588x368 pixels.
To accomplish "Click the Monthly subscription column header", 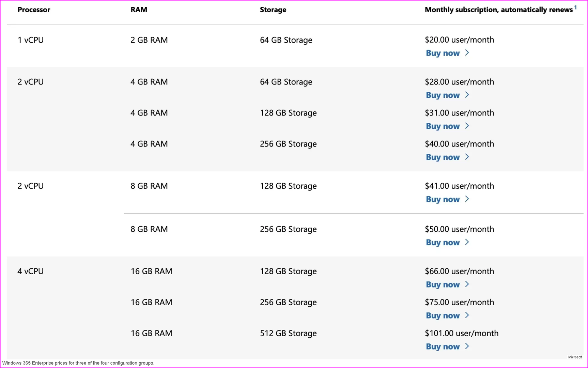I will coord(498,10).
